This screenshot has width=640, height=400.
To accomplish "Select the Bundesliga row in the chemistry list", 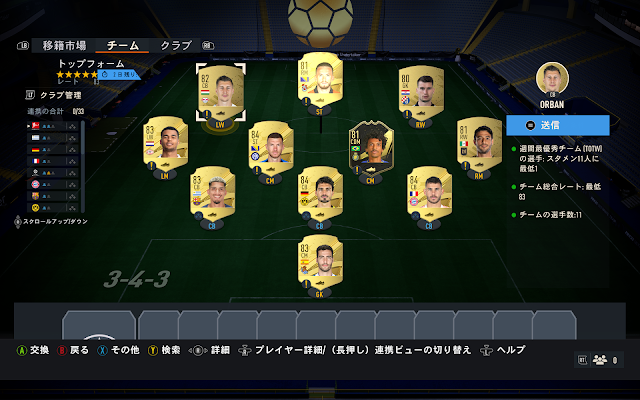I will [52, 127].
